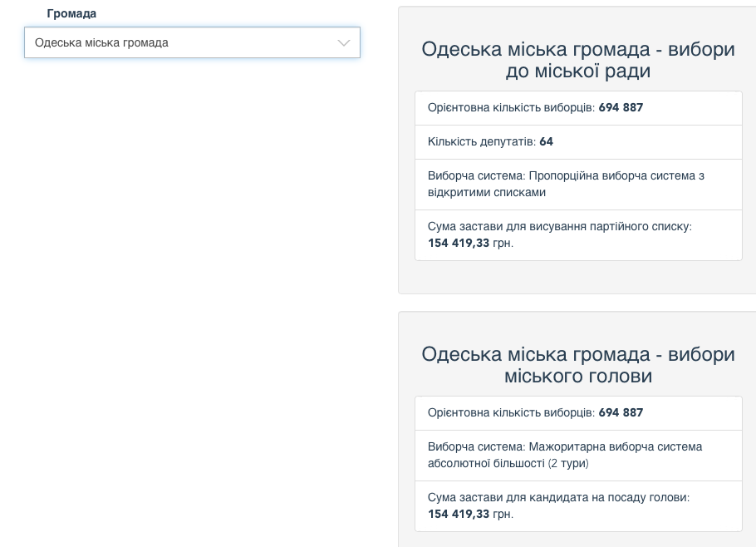The width and height of the screenshot is (756, 547).
Task: Select the city council election heading
Action: coord(577,60)
